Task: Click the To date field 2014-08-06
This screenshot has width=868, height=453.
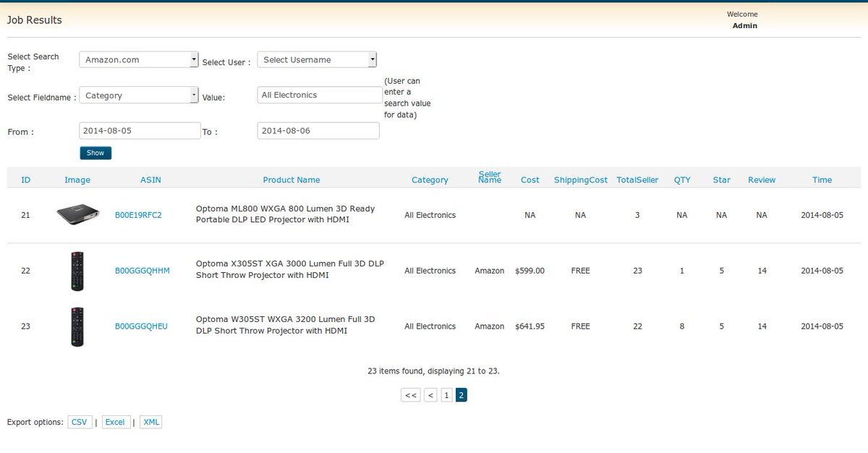Action: click(x=318, y=130)
